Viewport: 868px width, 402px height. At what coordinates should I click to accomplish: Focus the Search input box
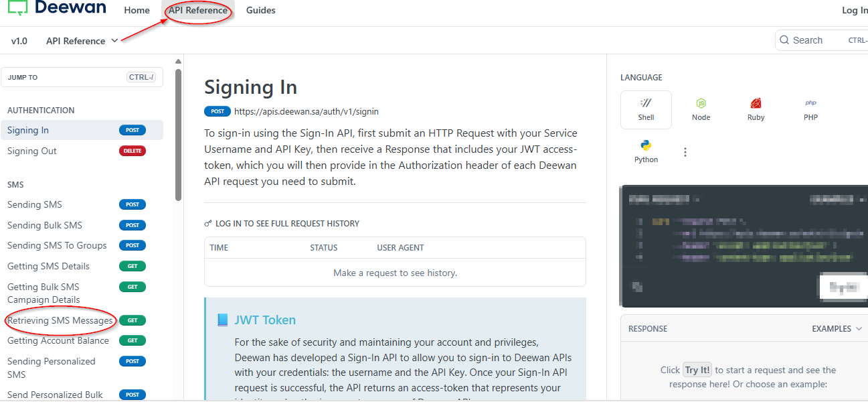tap(822, 40)
